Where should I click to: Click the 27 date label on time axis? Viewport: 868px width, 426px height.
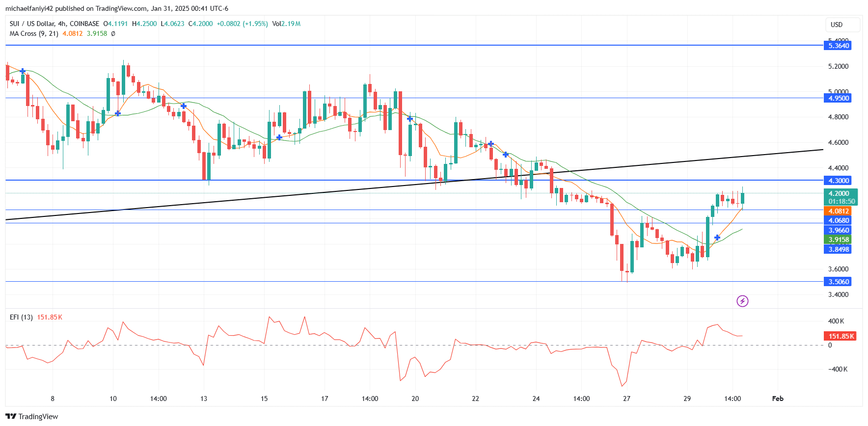tap(626, 399)
